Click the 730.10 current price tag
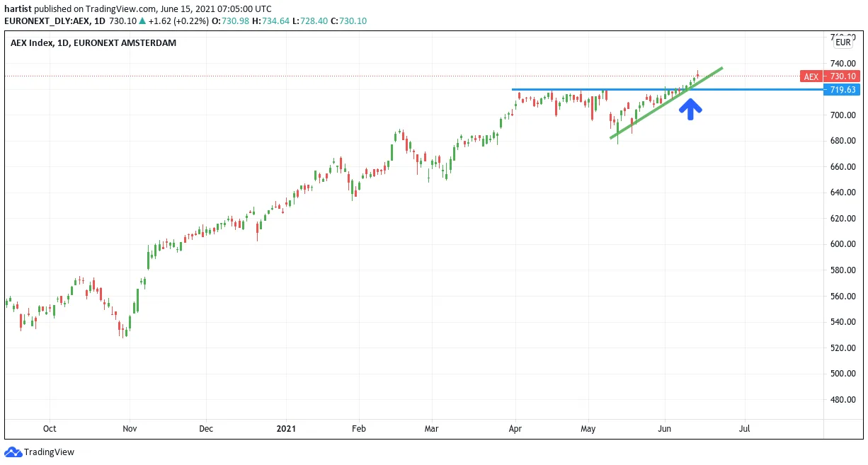The width and height of the screenshot is (868, 465). [843, 76]
